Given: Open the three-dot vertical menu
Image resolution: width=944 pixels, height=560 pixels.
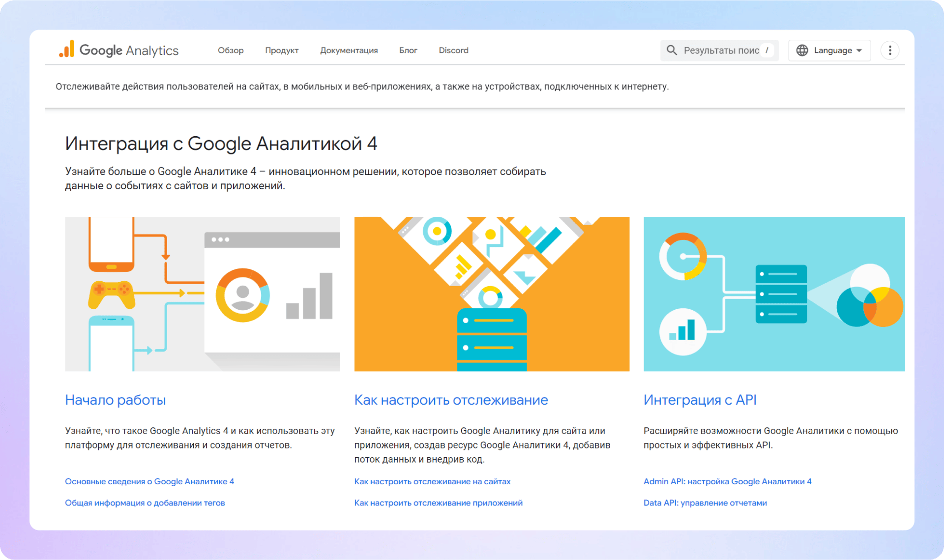Looking at the screenshot, I should coord(889,50).
